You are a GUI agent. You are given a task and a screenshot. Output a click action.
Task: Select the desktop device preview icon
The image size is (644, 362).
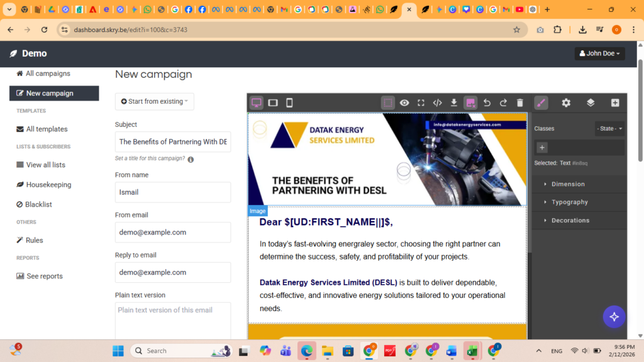point(257,102)
